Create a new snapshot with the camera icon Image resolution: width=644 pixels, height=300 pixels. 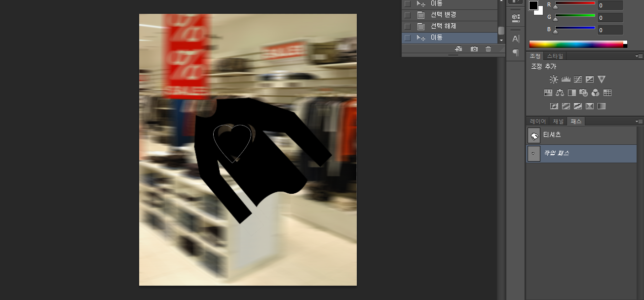pyautogui.click(x=474, y=49)
